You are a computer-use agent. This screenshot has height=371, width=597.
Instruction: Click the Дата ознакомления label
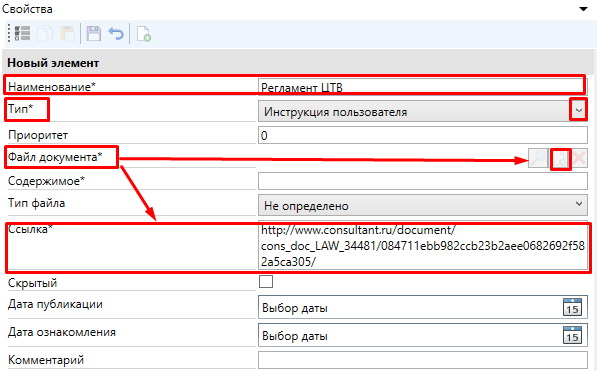[x=62, y=332]
